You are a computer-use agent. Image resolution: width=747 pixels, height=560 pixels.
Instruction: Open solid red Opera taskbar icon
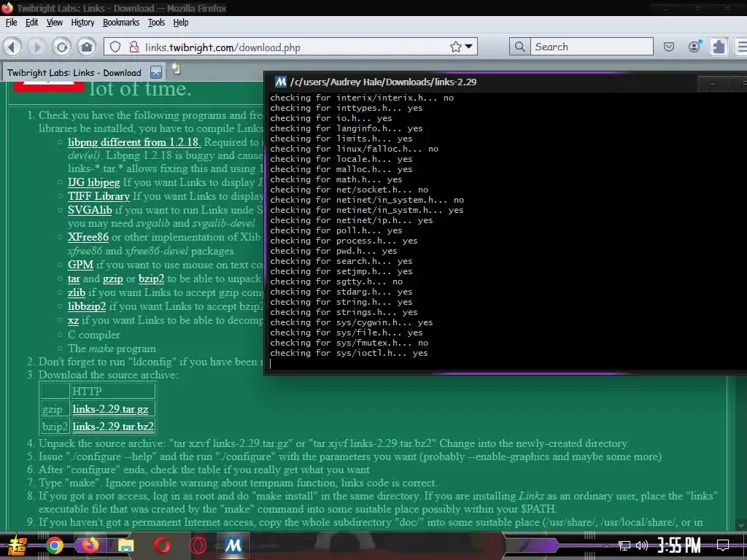pos(162,545)
